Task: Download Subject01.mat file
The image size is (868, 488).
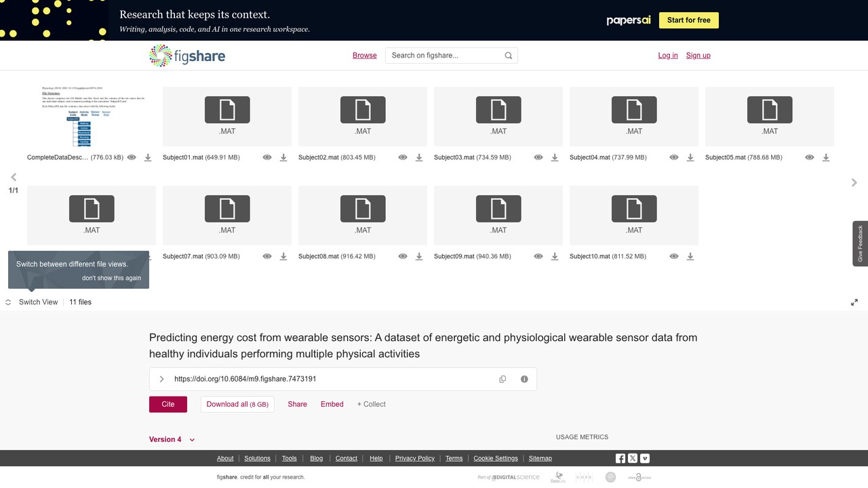Action: pyautogui.click(x=283, y=157)
